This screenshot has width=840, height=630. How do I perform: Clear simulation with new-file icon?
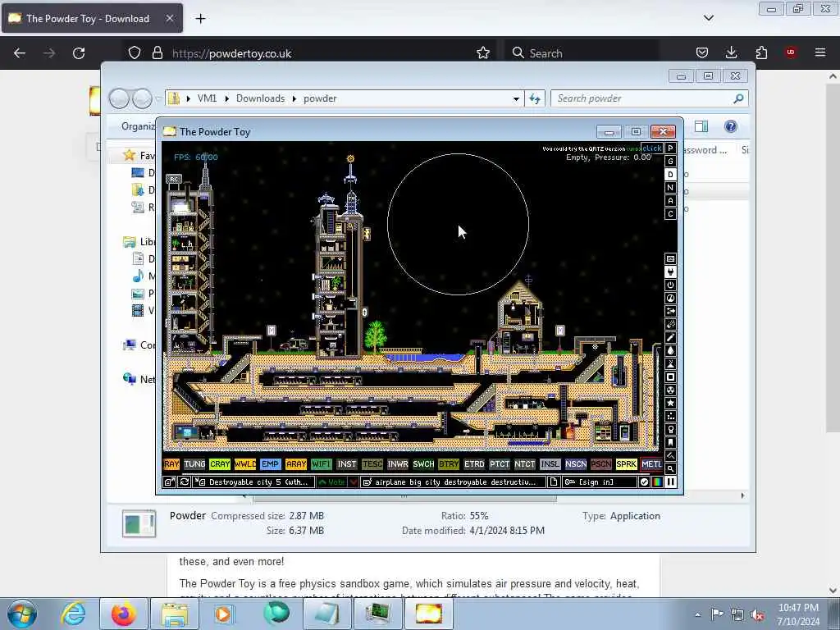tap(554, 482)
